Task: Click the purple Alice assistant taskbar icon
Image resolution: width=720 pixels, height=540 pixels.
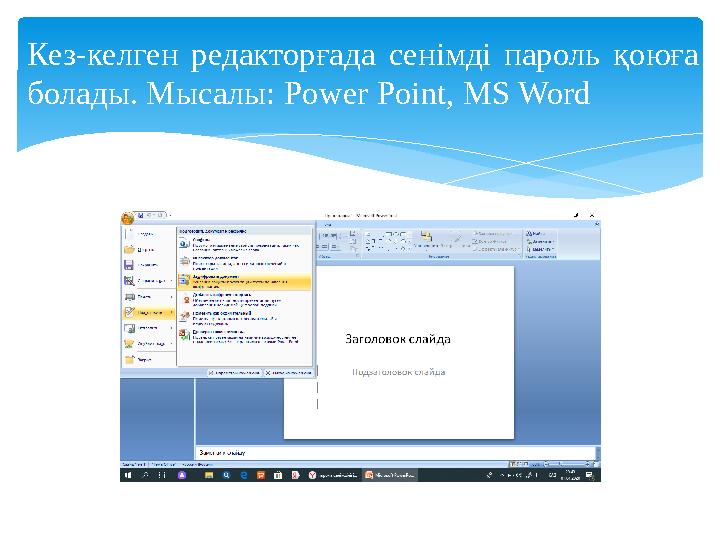Action: coord(182,475)
